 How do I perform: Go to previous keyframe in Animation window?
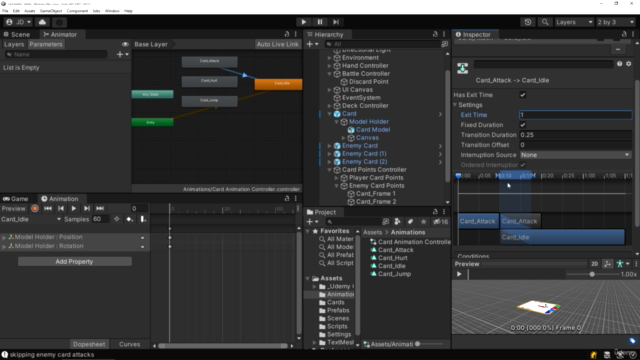[x=61, y=209]
